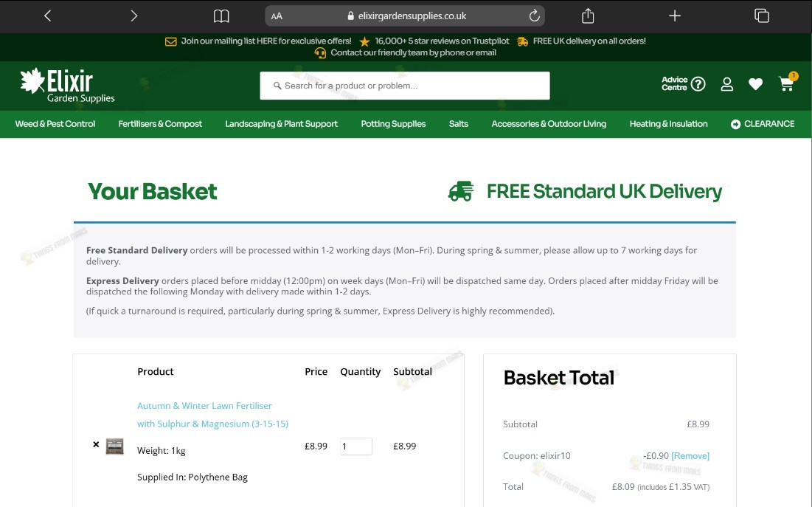Viewport: 812px width, 507px height.
Task: Open the Advice Centre question mark icon
Action: (x=698, y=83)
